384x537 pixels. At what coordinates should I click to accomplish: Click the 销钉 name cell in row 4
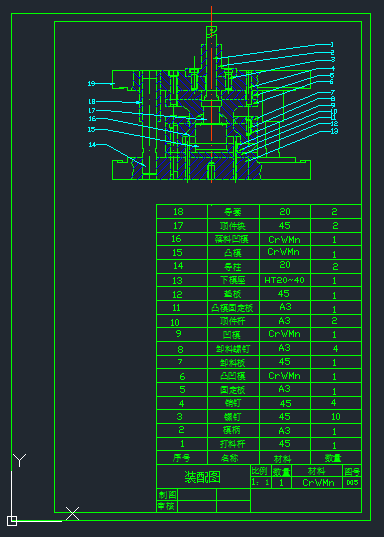233,403
